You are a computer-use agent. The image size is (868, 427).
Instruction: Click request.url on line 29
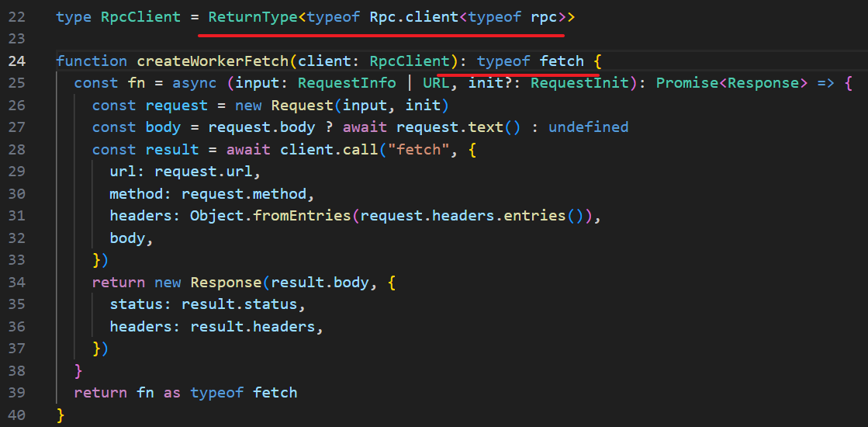(204, 172)
